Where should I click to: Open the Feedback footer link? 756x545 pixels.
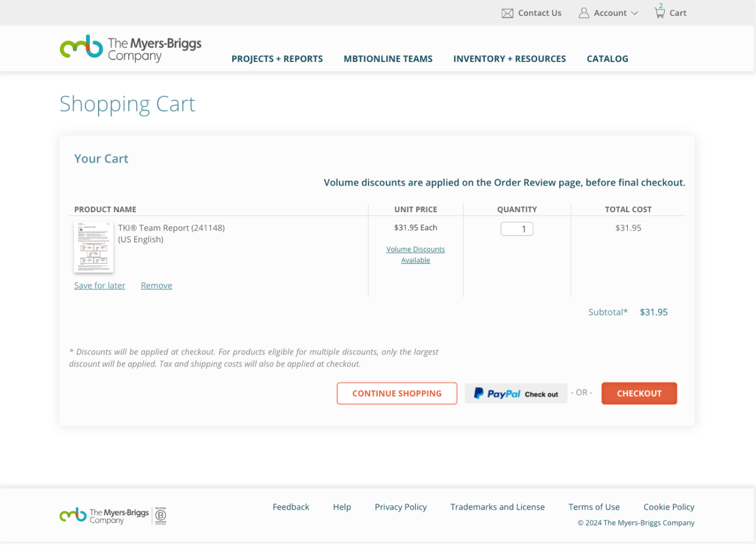291,507
